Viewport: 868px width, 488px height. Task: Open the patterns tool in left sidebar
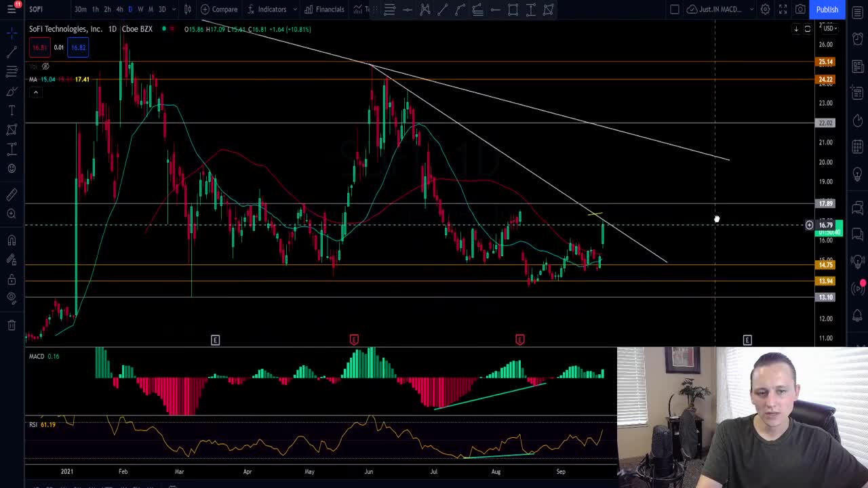[x=12, y=129]
